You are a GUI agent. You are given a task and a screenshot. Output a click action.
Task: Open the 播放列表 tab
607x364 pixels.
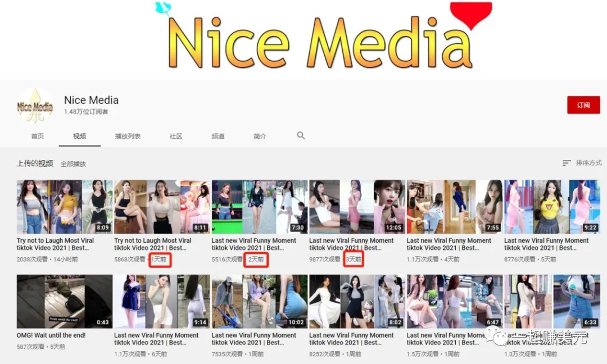[x=128, y=136]
